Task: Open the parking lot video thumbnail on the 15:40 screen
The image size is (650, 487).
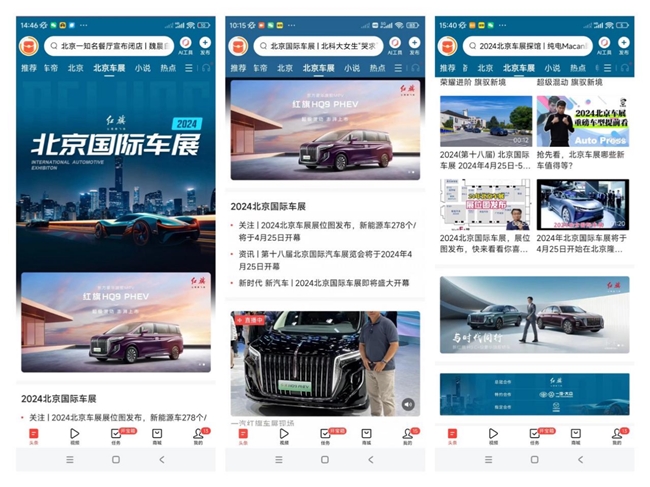Action: tap(486, 121)
